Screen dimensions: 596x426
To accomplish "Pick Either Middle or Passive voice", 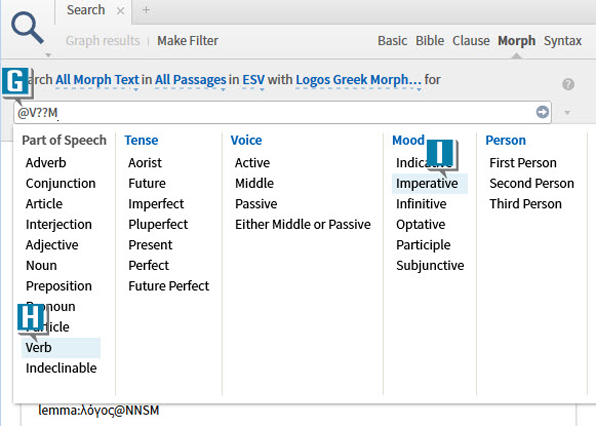I will (x=303, y=225).
